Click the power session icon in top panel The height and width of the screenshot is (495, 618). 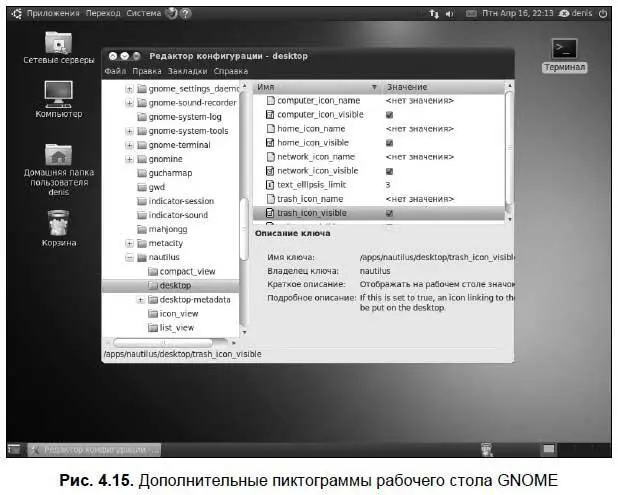603,14
